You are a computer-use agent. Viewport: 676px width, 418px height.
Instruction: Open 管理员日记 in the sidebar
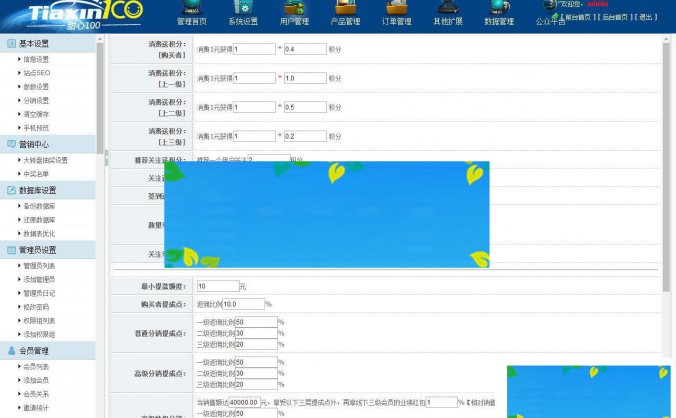point(39,293)
